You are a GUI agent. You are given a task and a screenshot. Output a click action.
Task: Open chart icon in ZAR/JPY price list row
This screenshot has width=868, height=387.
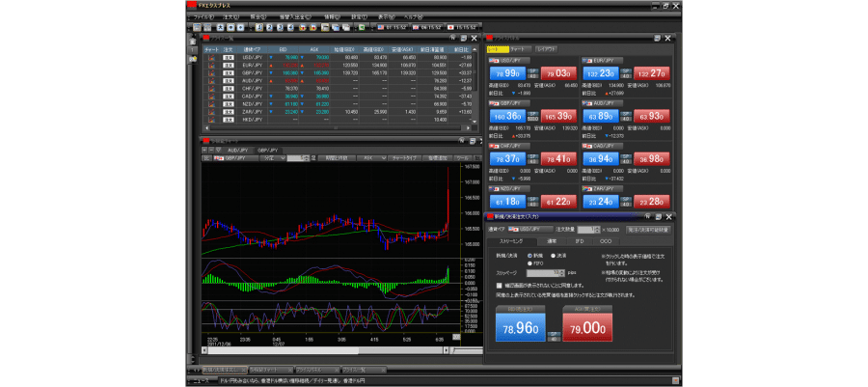(x=211, y=112)
